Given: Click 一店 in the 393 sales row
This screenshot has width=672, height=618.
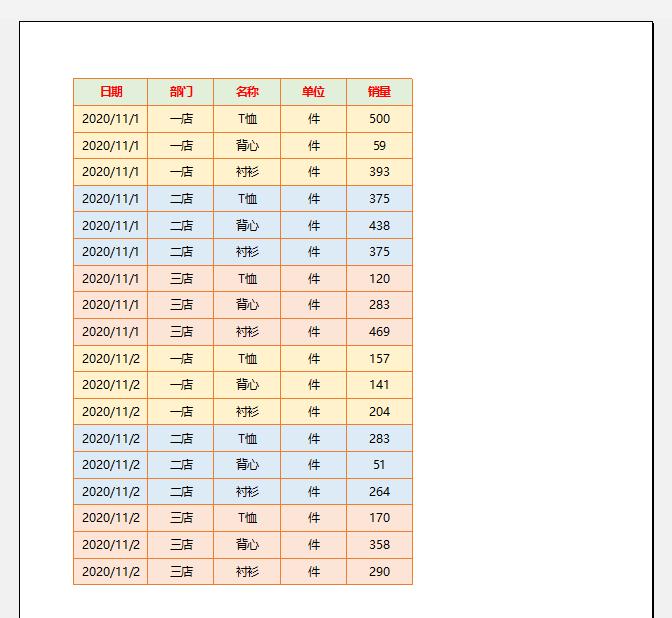Looking at the screenshot, I should pos(180,172).
